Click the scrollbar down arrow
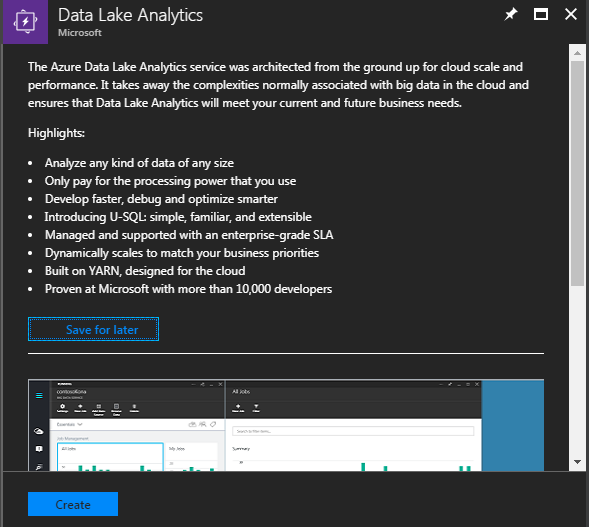Screen dimensions: 589x527 click(x=577, y=462)
